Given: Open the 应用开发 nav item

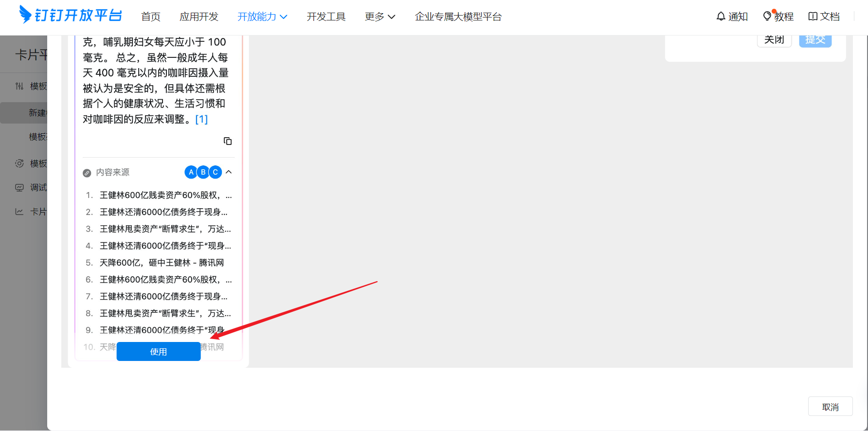Looking at the screenshot, I should tap(199, 17).
